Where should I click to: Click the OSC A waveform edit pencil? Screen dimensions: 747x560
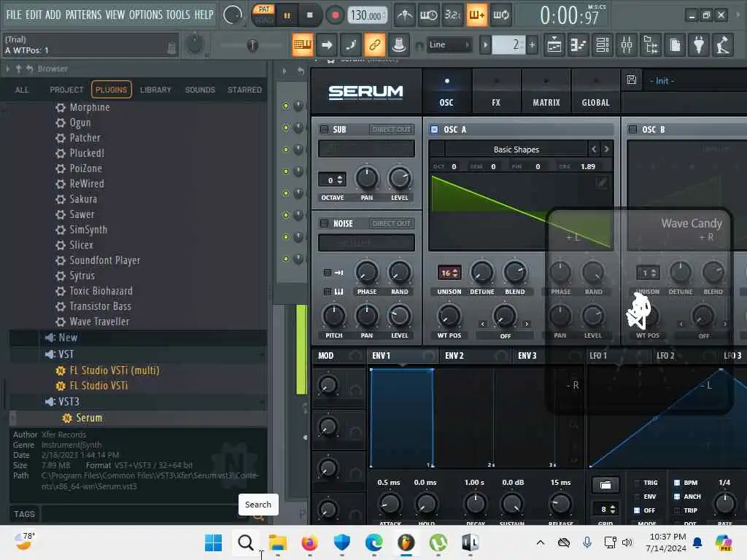[602, 182]
